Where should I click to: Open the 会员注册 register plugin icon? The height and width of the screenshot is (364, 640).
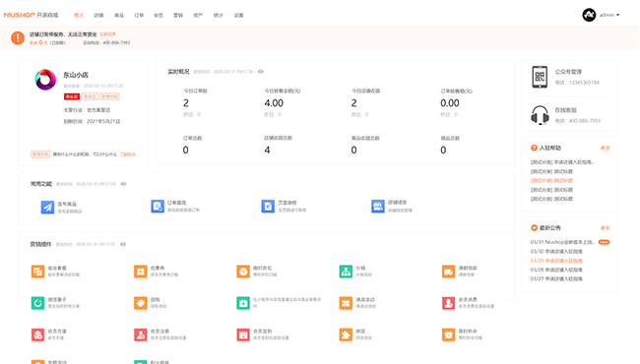[141, 334]
